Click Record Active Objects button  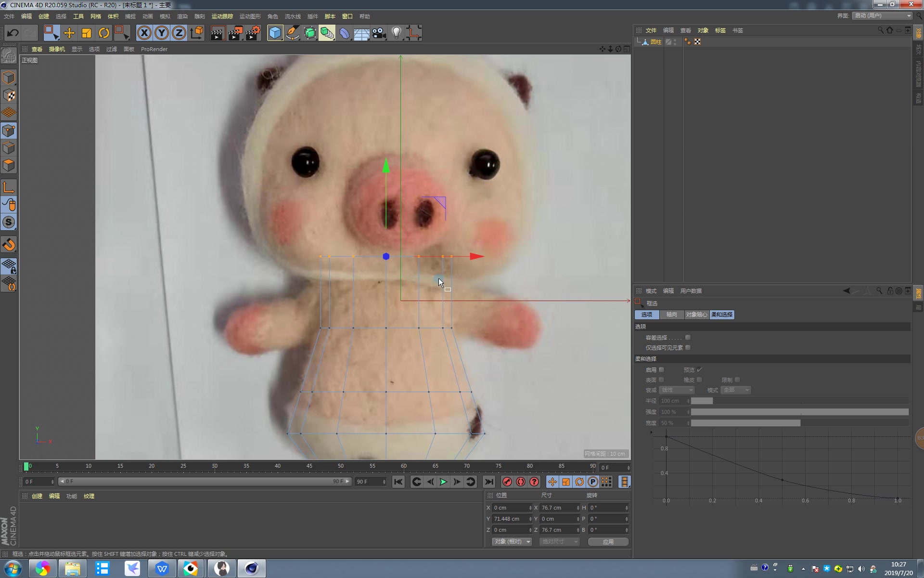[x=507, y=482]
